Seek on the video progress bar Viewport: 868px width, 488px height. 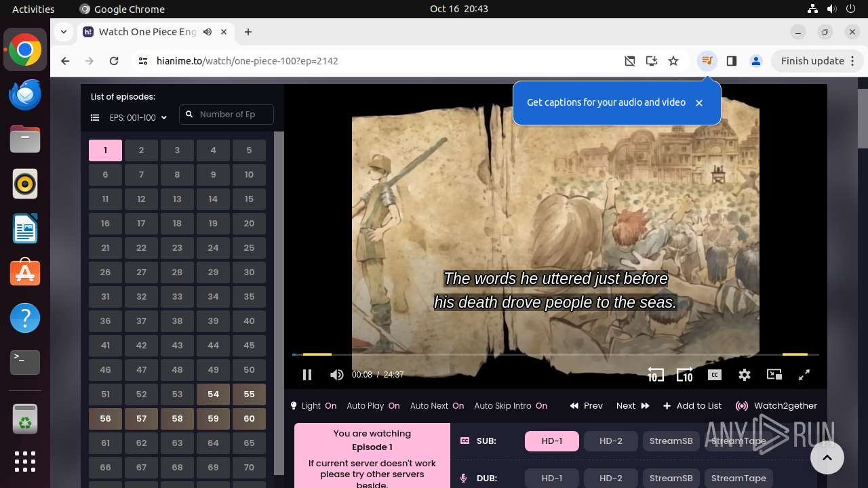555,354
